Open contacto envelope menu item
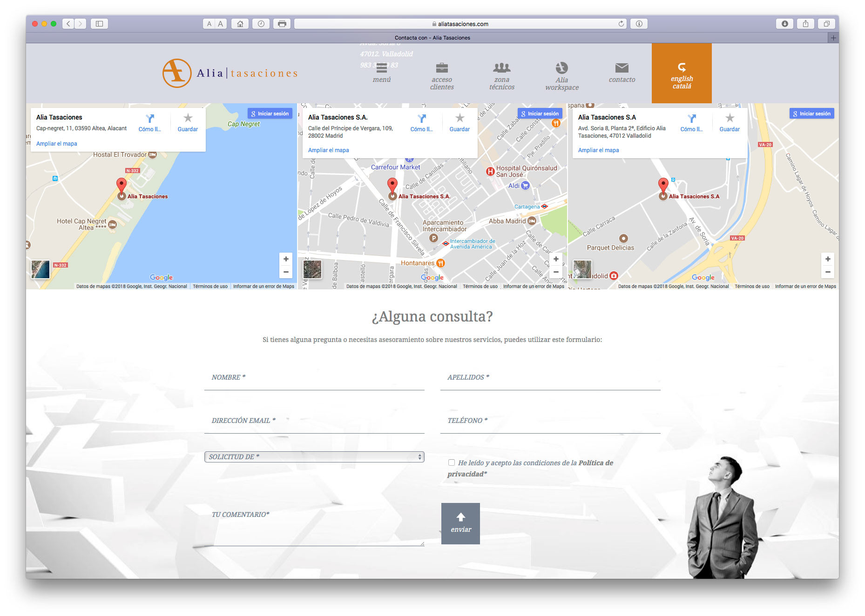The image size is (865, 616). pos(622,73)
